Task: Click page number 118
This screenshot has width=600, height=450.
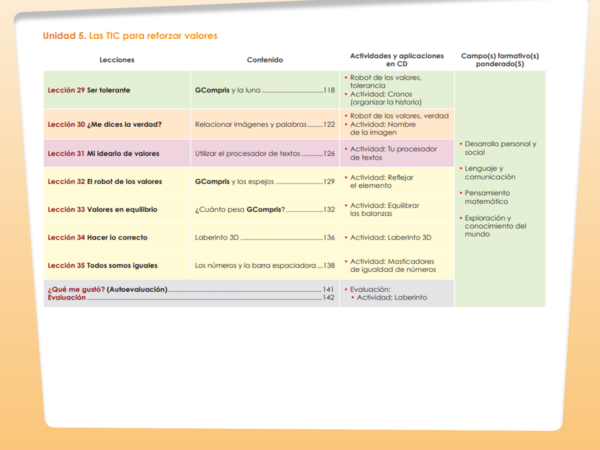Action: pyautogui.click(x=329, y=90)
